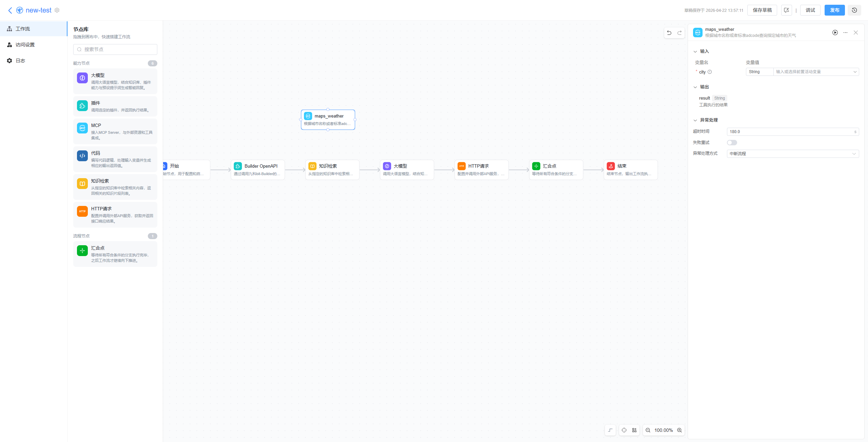Click the undo arrow icon

669,33
